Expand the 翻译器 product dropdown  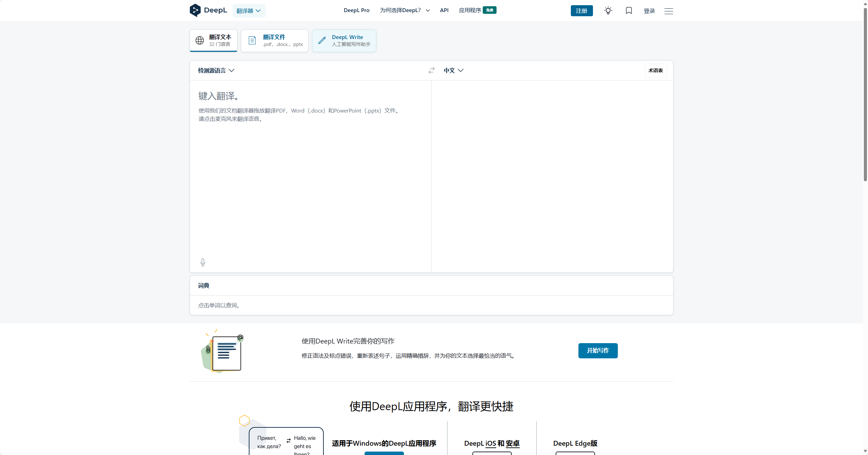248,11
